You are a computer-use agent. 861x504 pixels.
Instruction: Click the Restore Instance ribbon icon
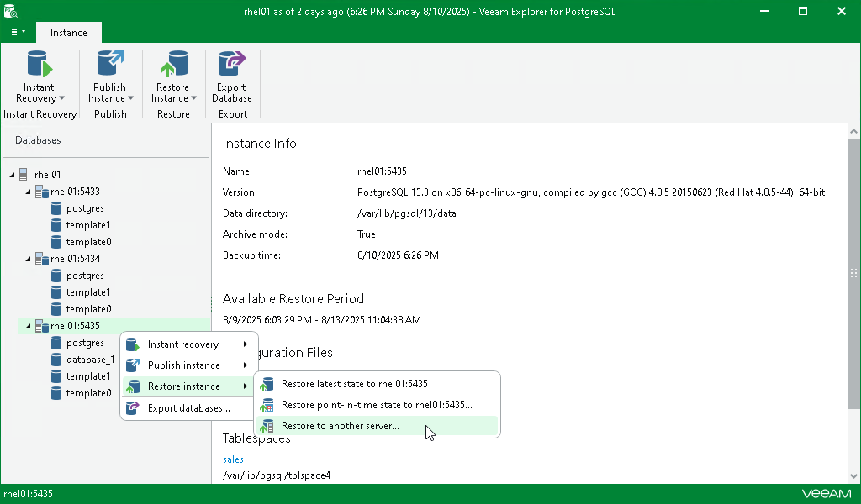coord(173,65)
